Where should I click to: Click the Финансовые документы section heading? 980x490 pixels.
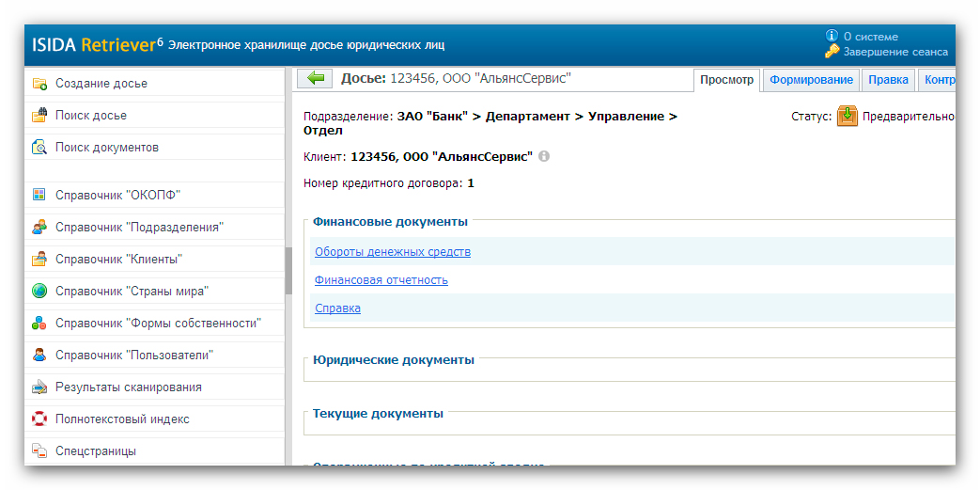coord(390,222)
